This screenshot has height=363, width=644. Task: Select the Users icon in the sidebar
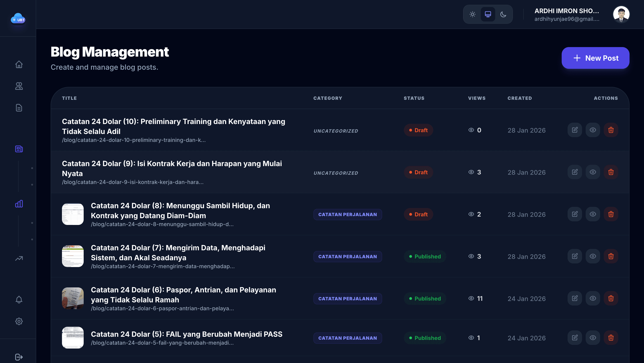19,86
